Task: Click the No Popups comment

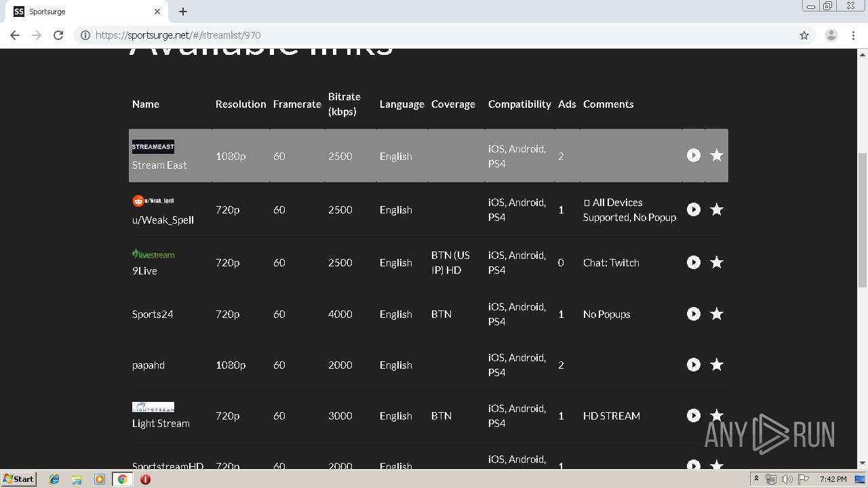Action: (x=607, y=314)
